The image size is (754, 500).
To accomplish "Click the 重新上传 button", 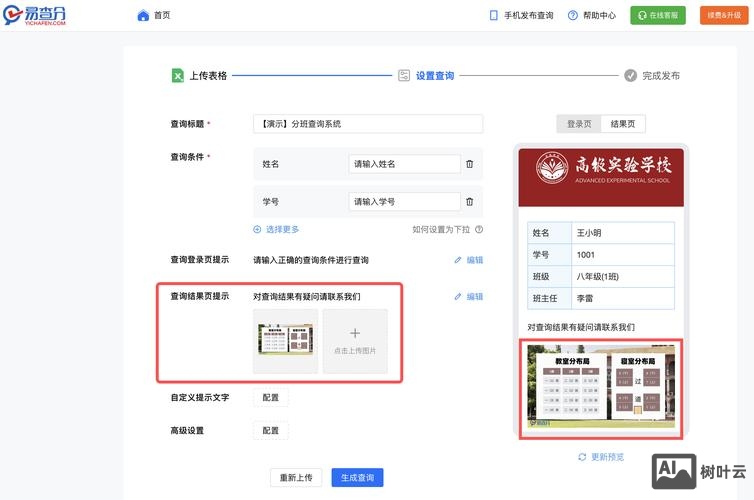I will 296,477.
